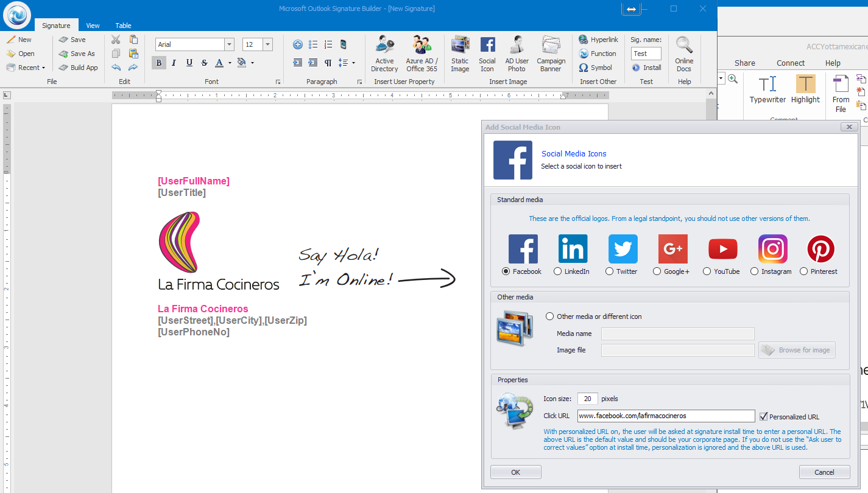Click the Install test button
868x493 pixels.
point(646,68)
